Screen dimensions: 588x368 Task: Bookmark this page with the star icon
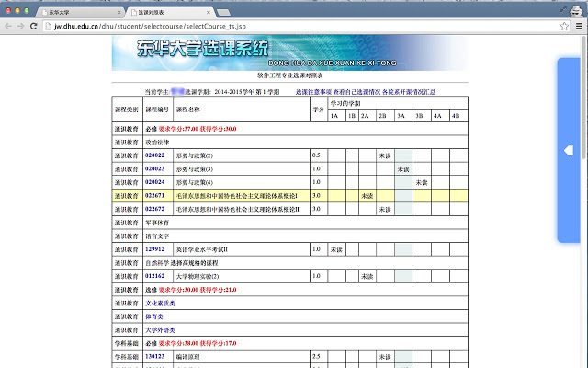564,26
